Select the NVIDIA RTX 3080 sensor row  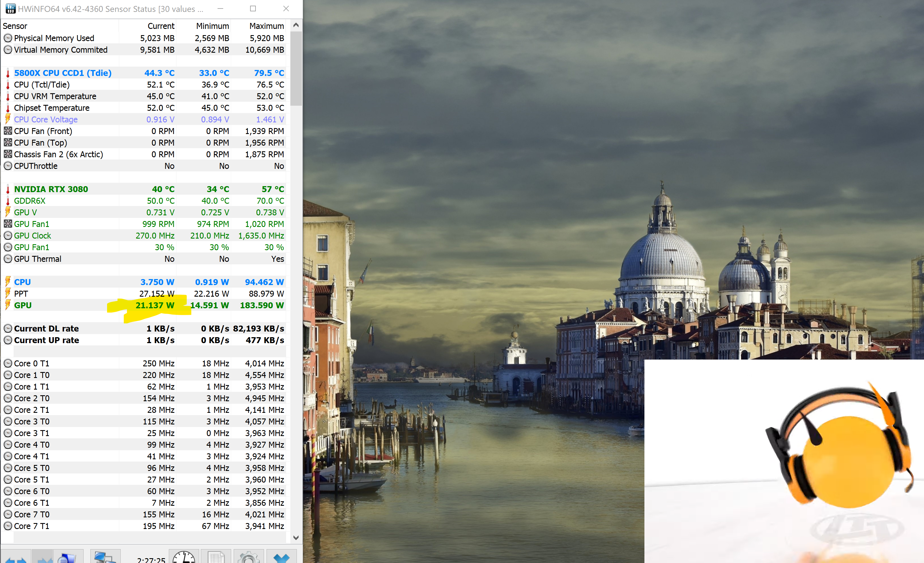click(51, 189)
